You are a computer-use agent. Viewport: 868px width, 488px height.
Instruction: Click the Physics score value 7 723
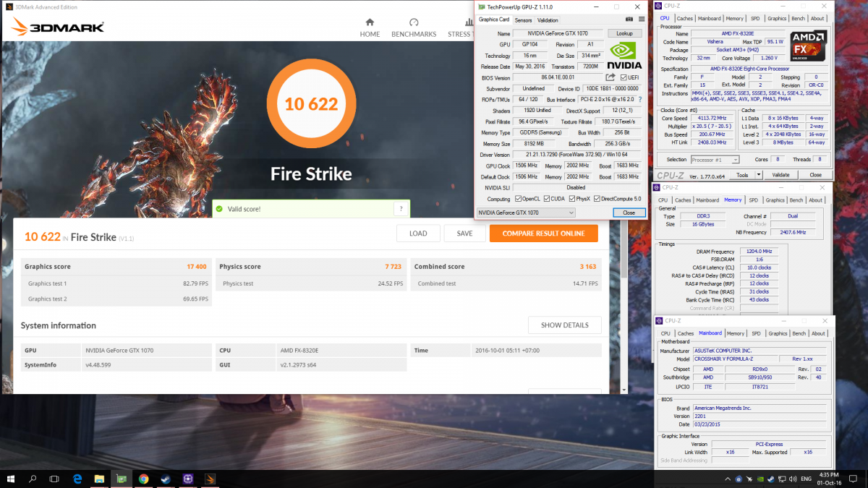pos(393,267)
